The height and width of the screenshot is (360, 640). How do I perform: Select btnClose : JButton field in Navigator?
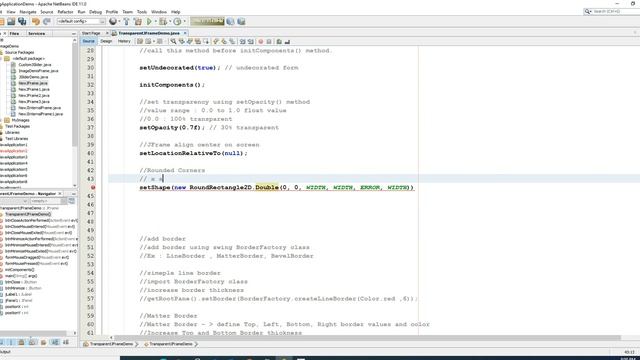click(21, 282)
